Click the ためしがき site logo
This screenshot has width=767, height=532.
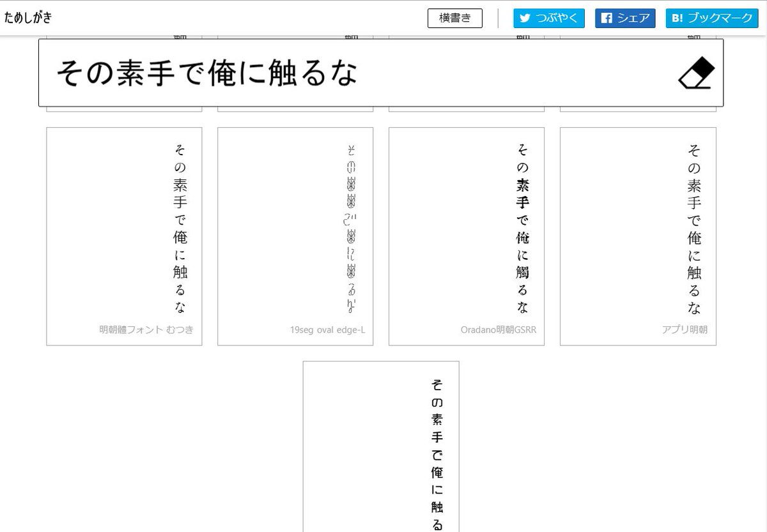point(28,18)
